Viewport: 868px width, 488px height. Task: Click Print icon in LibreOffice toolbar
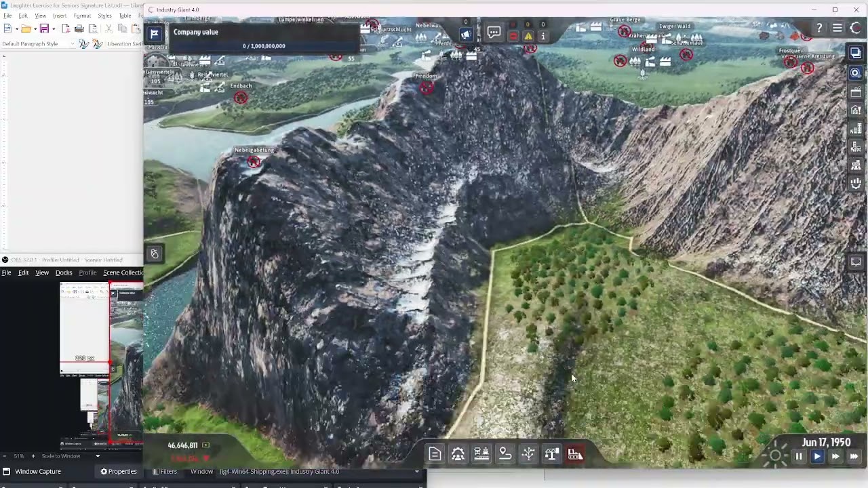[79, 28]
